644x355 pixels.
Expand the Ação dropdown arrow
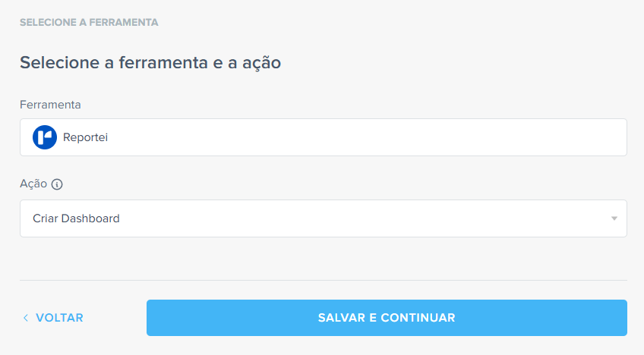(614, 219)
